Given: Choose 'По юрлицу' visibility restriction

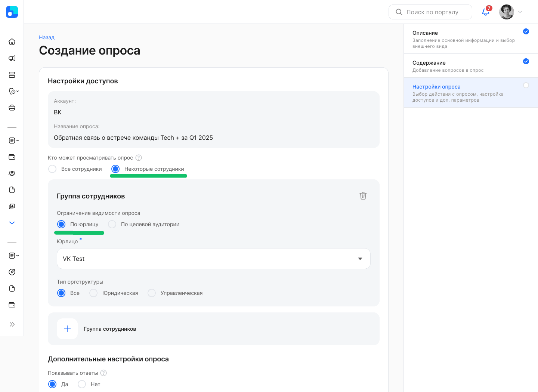Looking at the screenshot, I should tap(78, 224).
